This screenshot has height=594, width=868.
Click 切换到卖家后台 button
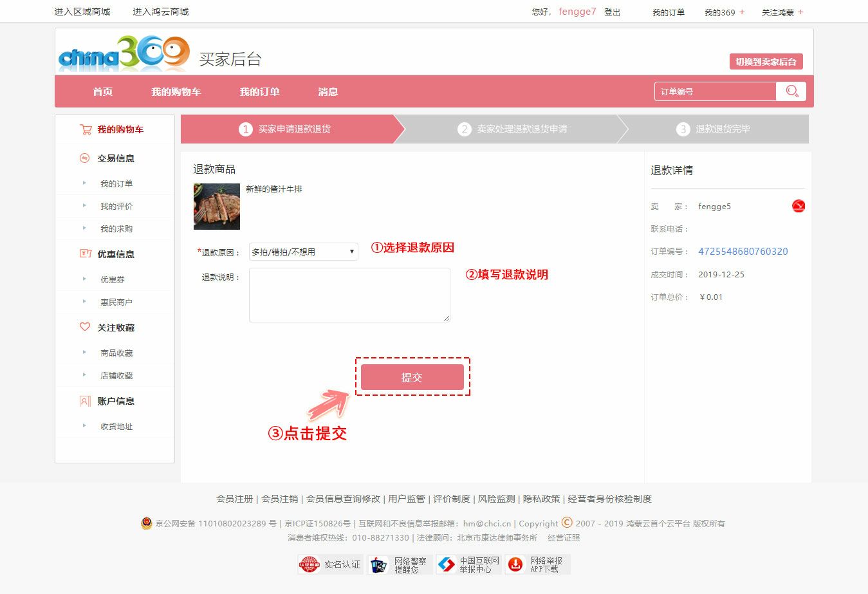[766, 62]
